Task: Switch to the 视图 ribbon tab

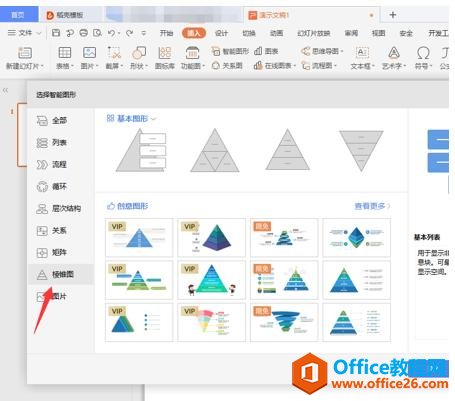Action: click(378, 33)
